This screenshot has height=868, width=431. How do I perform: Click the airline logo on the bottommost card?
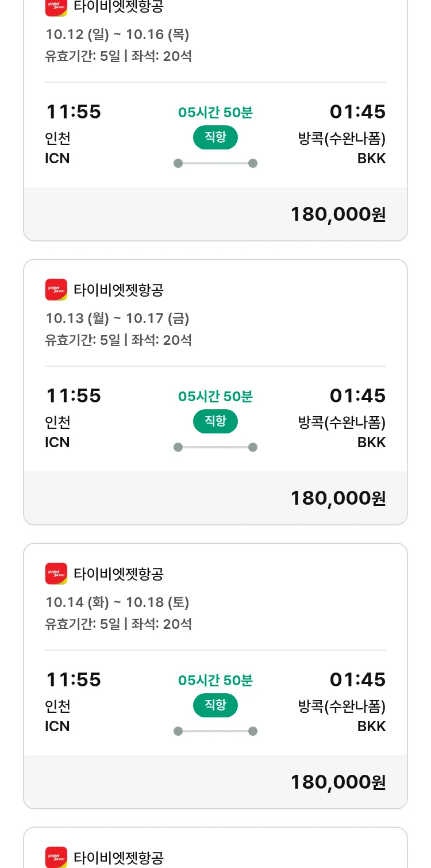point(56,857)
